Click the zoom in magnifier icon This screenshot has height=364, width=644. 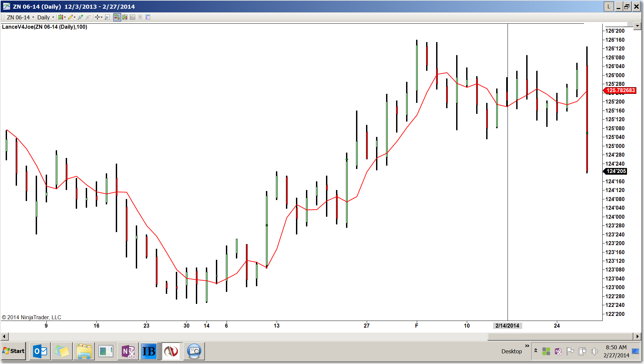coord(80,17)
